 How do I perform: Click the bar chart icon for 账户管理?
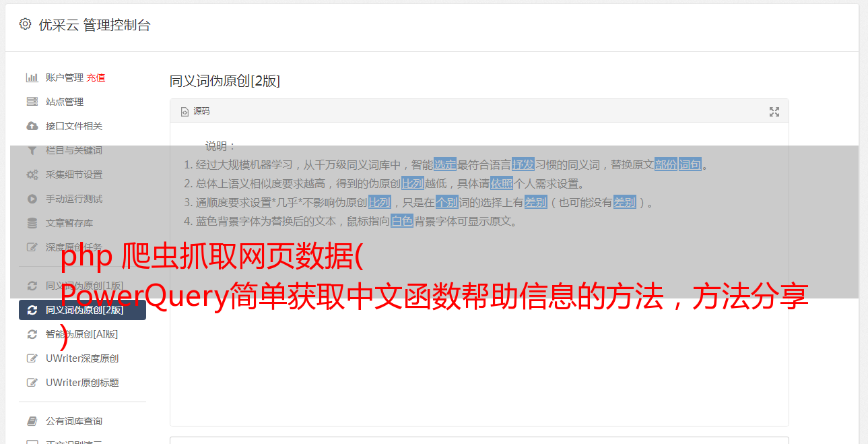coord(32,77)
